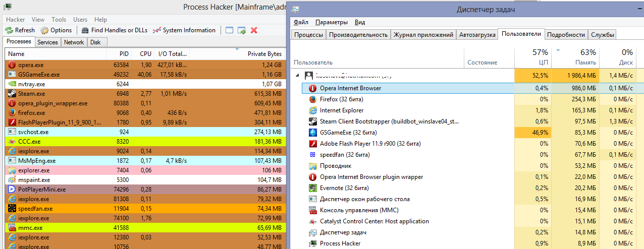
Task: Click Проводник folder icon in Task Manager
Action: point(312,165)
